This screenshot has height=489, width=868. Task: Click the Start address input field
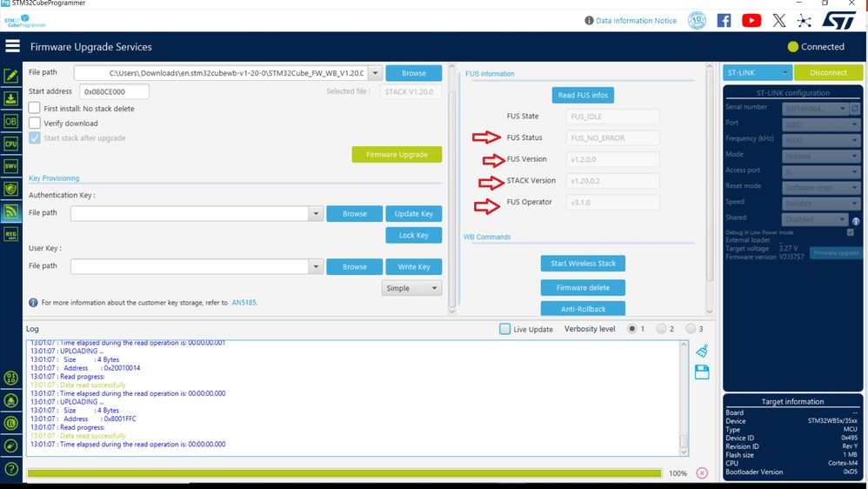point(114,91)
